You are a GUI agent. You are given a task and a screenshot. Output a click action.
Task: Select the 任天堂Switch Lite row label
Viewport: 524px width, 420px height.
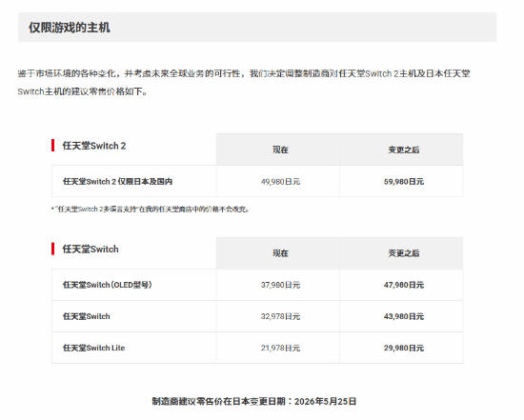click(94, 348)
